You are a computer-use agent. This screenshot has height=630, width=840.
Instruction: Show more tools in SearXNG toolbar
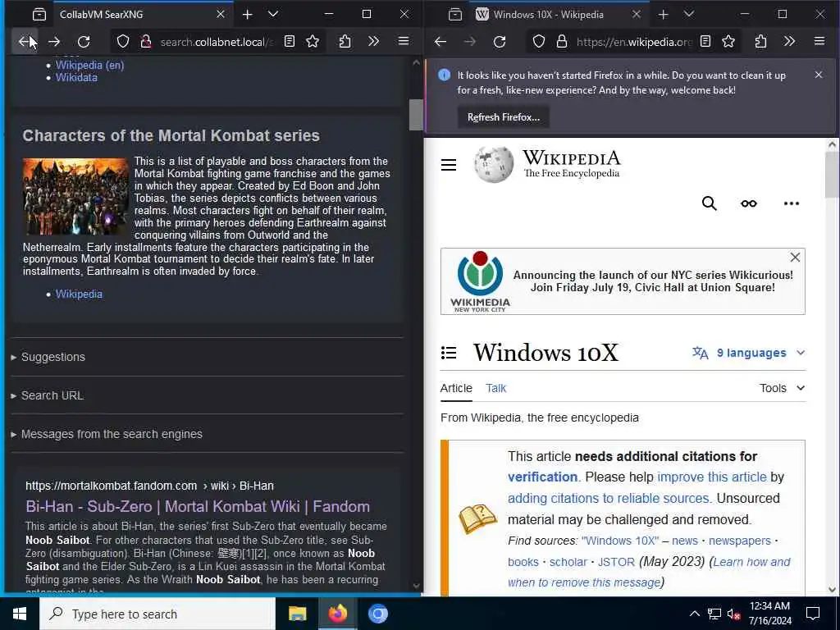[x=373, y=41]
